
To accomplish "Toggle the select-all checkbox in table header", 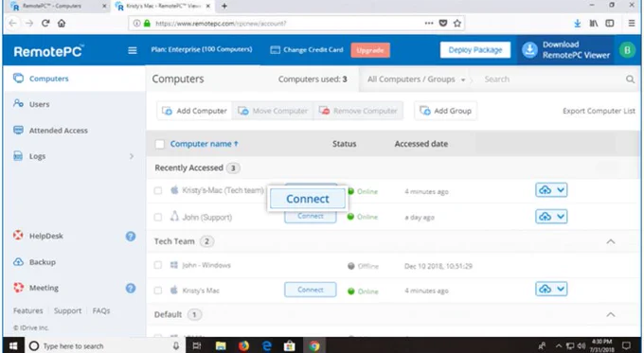I will coord(160,144).
